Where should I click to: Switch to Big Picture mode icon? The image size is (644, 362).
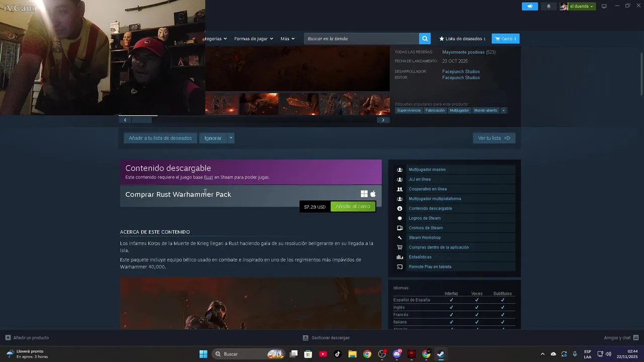pos(604,6)
